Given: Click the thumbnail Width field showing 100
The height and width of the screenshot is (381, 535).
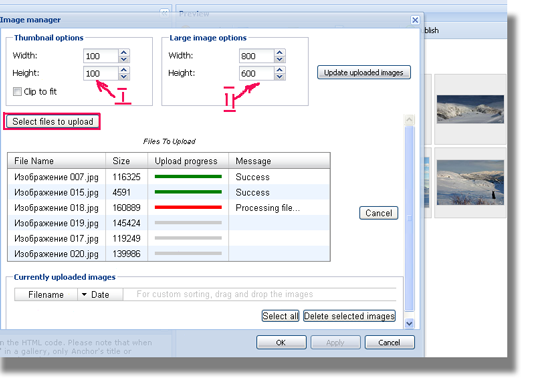Looking at the screenshot, I should (101, 56).
